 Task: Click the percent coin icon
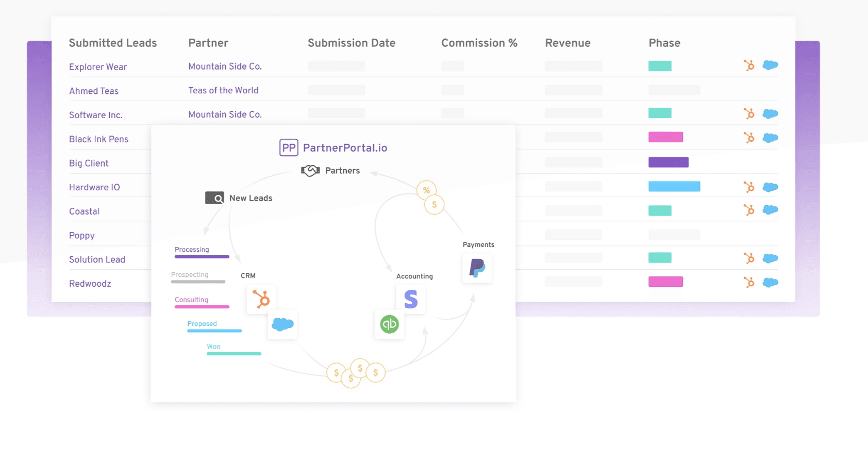[426, 190]
